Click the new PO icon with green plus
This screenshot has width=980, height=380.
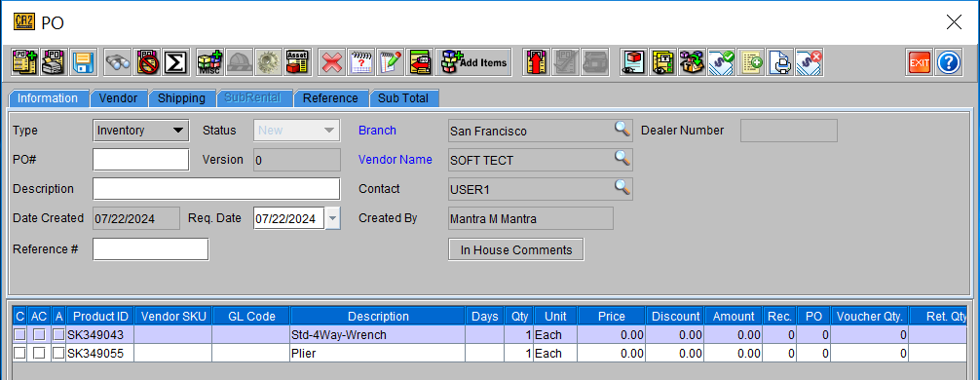[x=25, y=62]
